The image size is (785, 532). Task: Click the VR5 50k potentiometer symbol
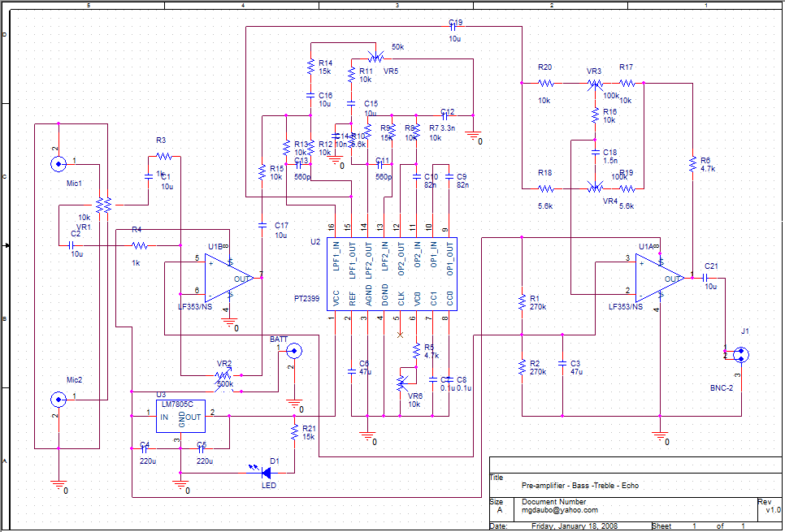375,57
